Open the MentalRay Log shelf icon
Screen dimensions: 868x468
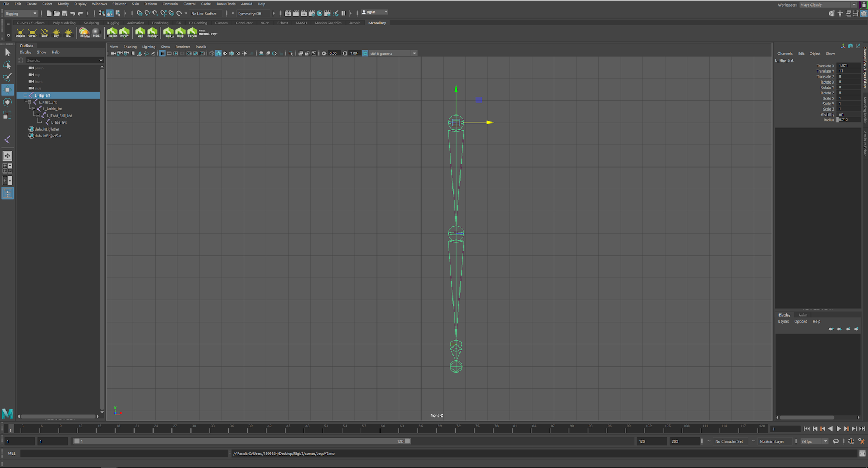[x=140, y=33]
